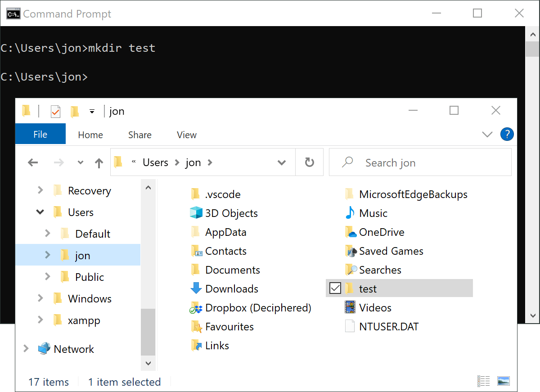Switch to thumbnail view using the status bar icon
540x392 pixels.
pyautogui.click(x=504, y=381)
